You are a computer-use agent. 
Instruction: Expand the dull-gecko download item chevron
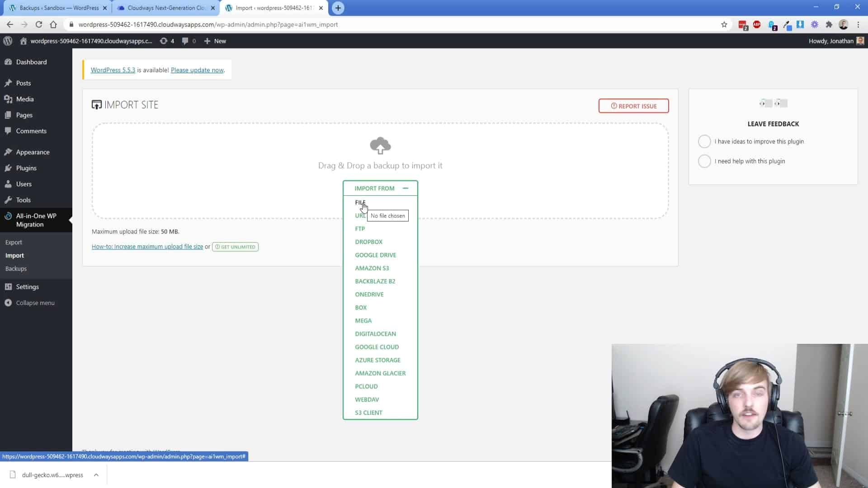click(x=96, y=475)
